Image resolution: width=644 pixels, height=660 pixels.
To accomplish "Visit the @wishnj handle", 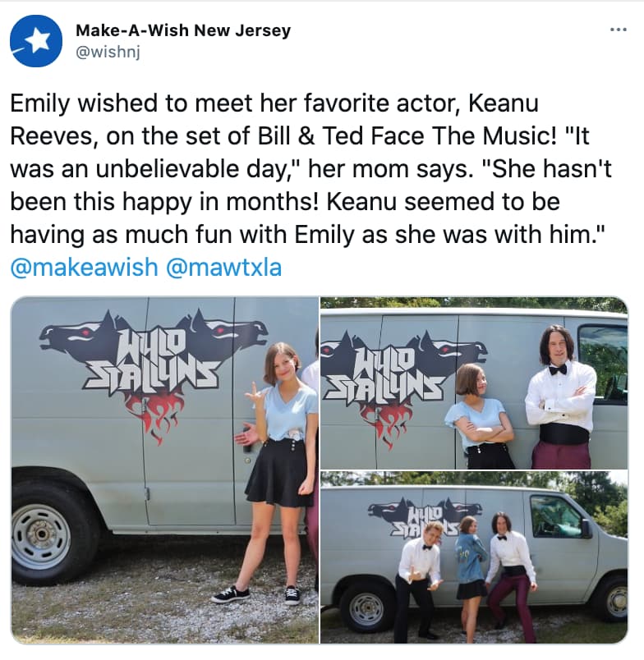I will 108,52.
